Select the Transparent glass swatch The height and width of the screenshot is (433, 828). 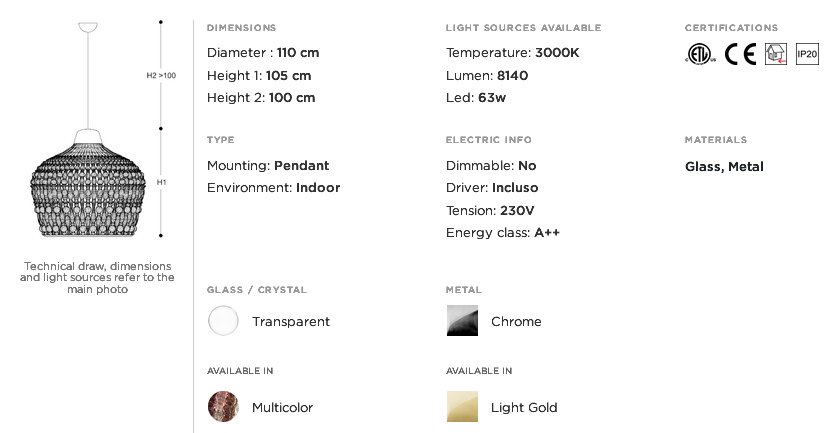223,321
